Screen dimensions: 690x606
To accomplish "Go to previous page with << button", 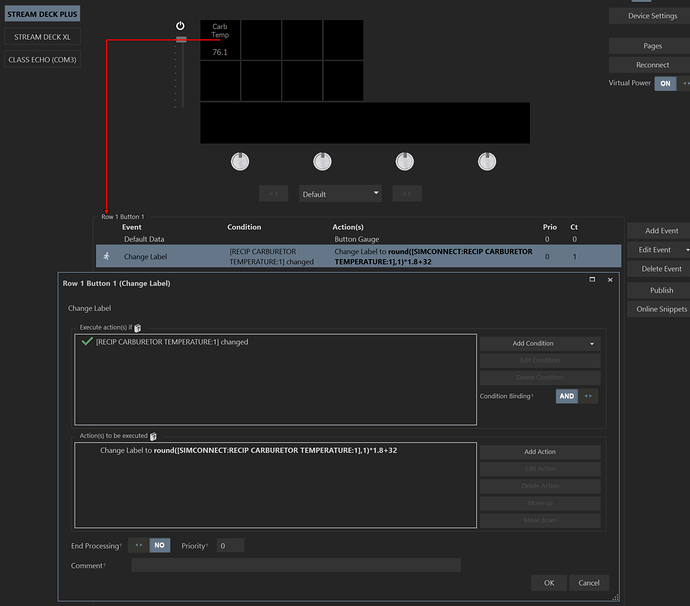I will (273, 194).
